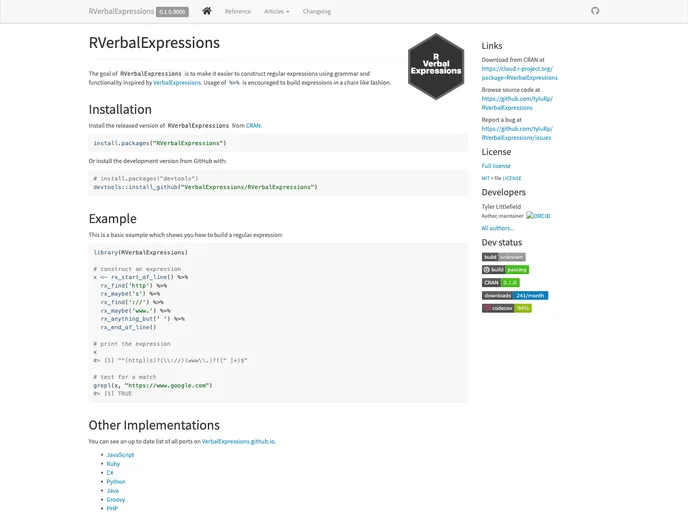The width and height of the screenshot is (688, 512).
Task: Click the home icon in navbar
Action: 207,11
